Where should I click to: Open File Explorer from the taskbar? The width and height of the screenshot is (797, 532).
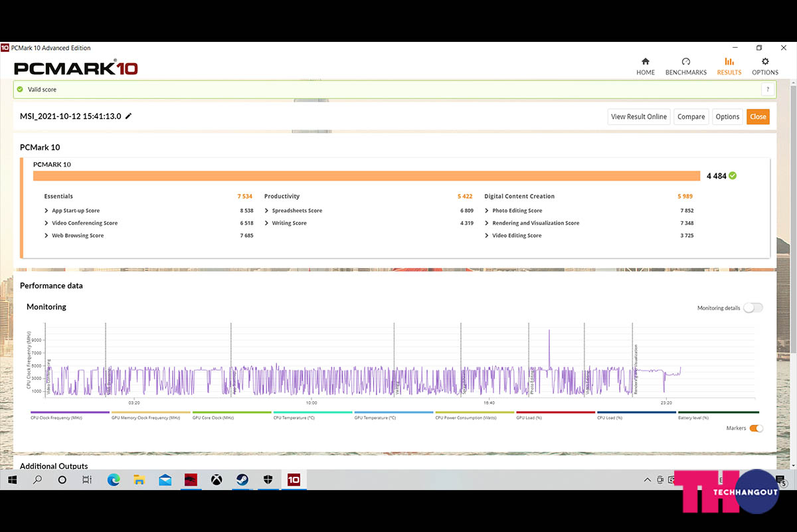tap(139, 480)
